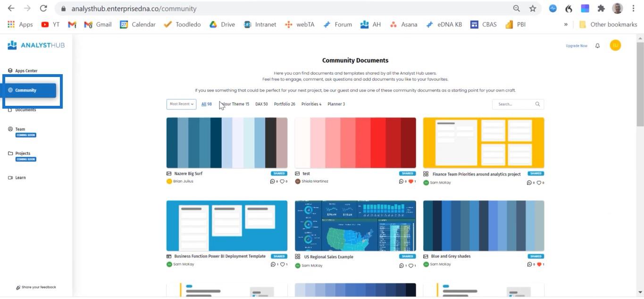Open notifications bell icon
Screen dimensions: 644x299
pos(598,46)
